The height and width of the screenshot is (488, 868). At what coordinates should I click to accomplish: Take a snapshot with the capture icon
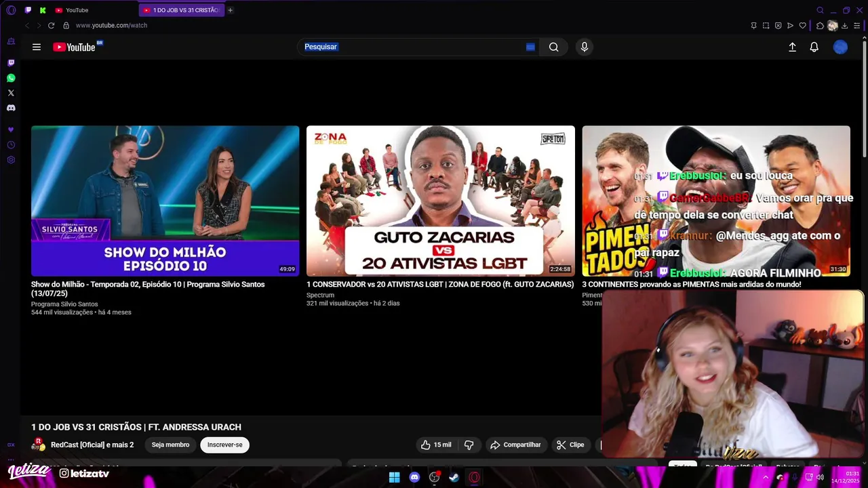coord(766,26)
